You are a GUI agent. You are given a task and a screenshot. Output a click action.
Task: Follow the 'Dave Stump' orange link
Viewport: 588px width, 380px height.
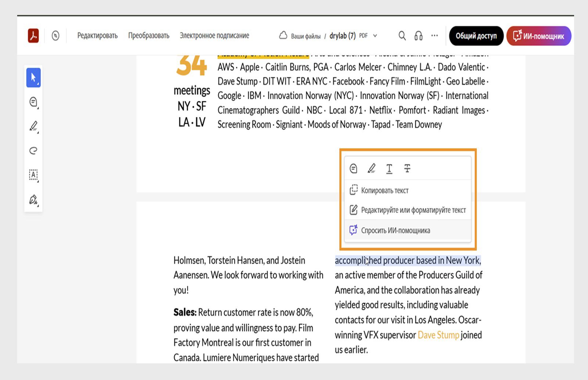point(438,335)
